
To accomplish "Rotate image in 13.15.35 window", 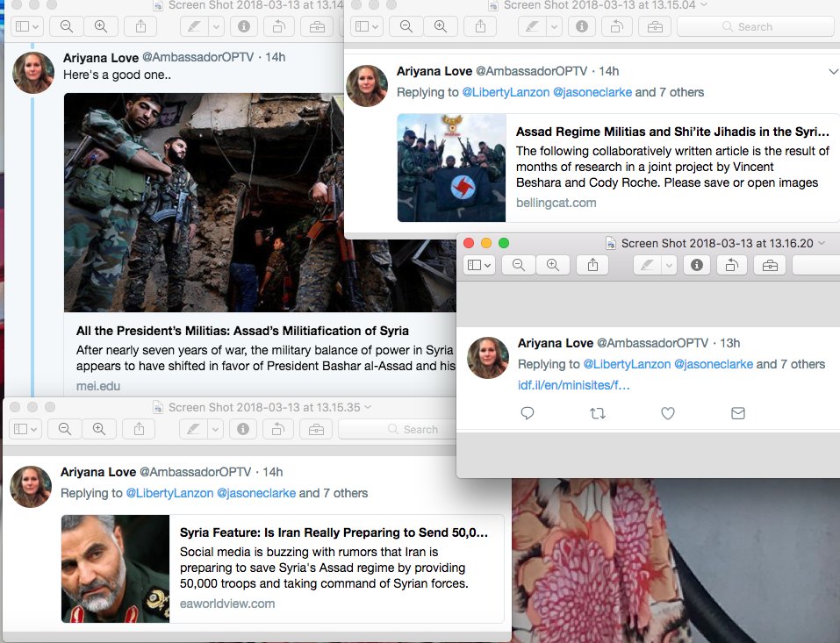I will pyautogui.click(x=278, y=429).
